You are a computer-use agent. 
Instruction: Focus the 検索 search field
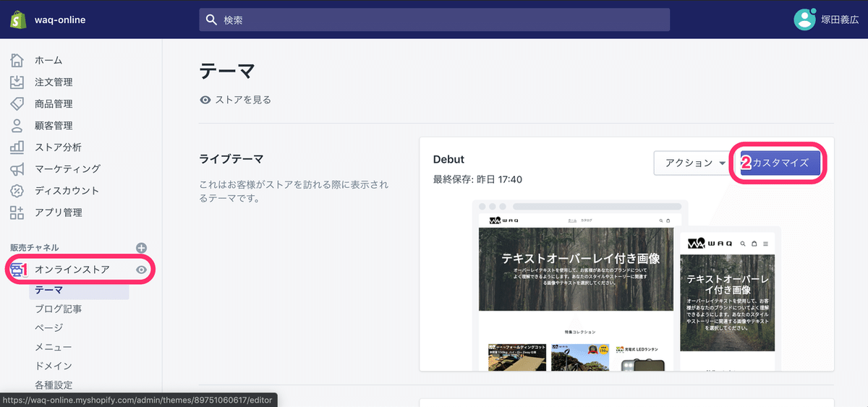[x=434, y=20]
